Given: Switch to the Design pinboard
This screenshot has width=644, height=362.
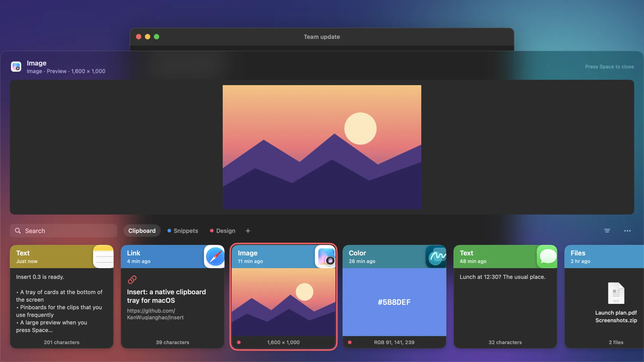Looking at the screenshot, I should click(222, 231).
